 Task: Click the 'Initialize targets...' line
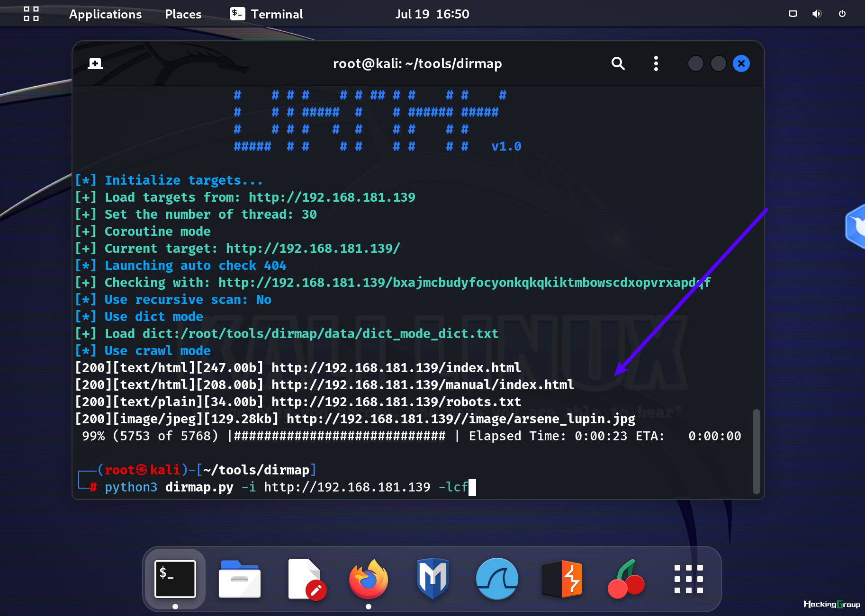(x=169, y=180)
